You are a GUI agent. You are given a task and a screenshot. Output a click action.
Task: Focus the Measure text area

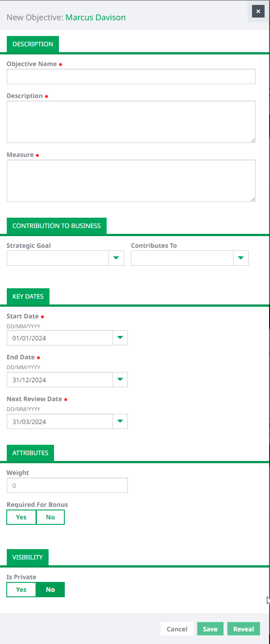pyautogui.click(x=131, y=180)
